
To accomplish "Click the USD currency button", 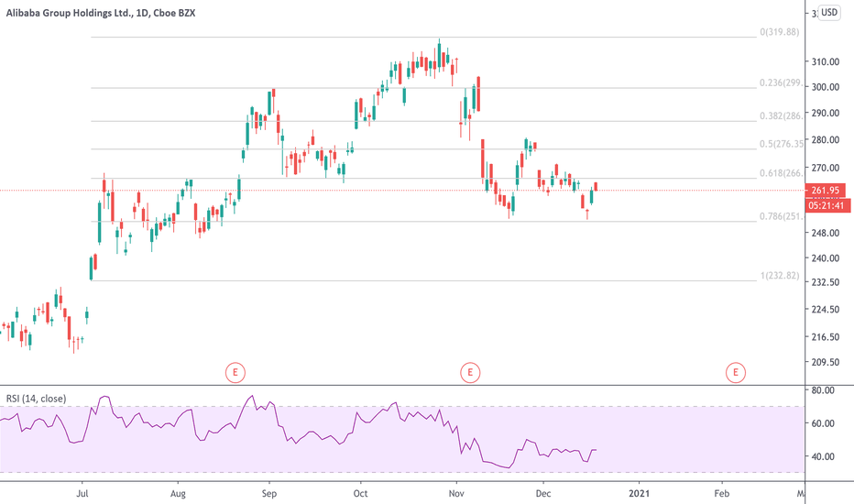I will pyautogui.click(x=829, y=13).
